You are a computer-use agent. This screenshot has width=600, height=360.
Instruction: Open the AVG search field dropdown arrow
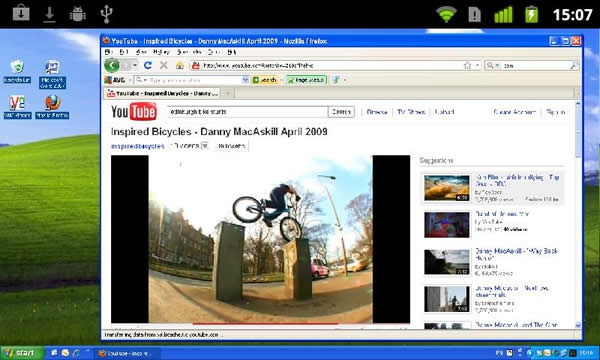[245, 80]
